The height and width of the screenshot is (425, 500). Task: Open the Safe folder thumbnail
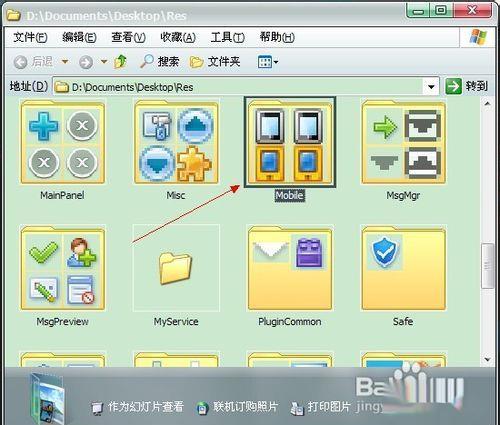coord(404,268)
